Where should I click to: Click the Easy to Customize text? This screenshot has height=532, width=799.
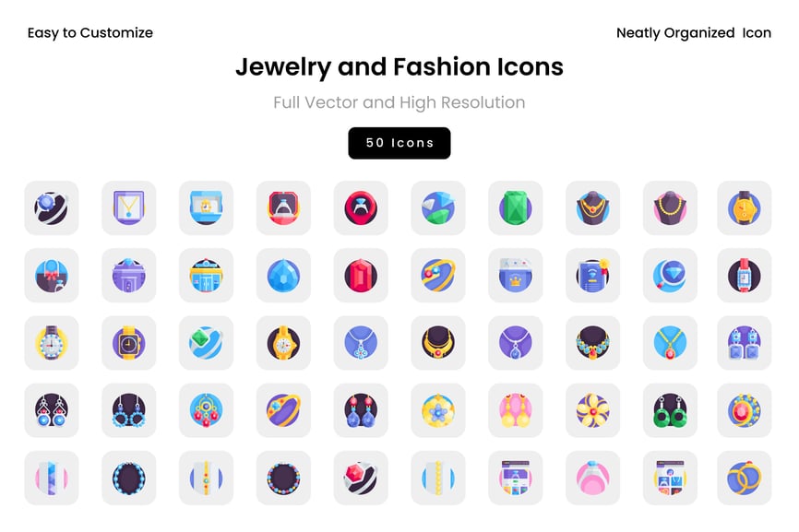pos(90,33)
